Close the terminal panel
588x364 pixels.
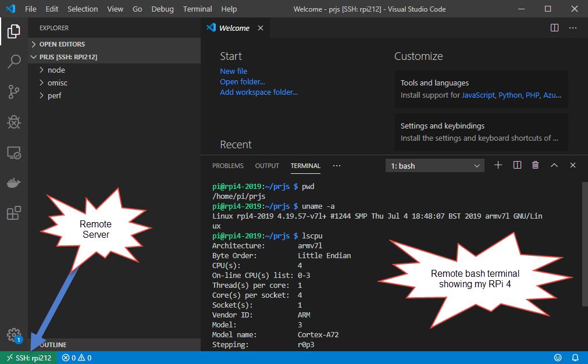coord(573,165)
